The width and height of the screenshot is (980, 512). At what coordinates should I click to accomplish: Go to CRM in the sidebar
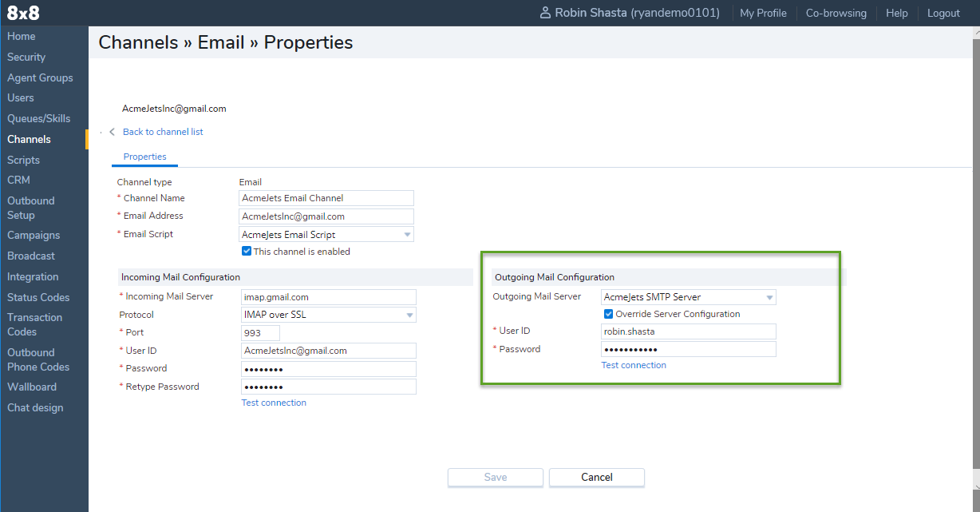pyautogui.click(x=18, y=181)
